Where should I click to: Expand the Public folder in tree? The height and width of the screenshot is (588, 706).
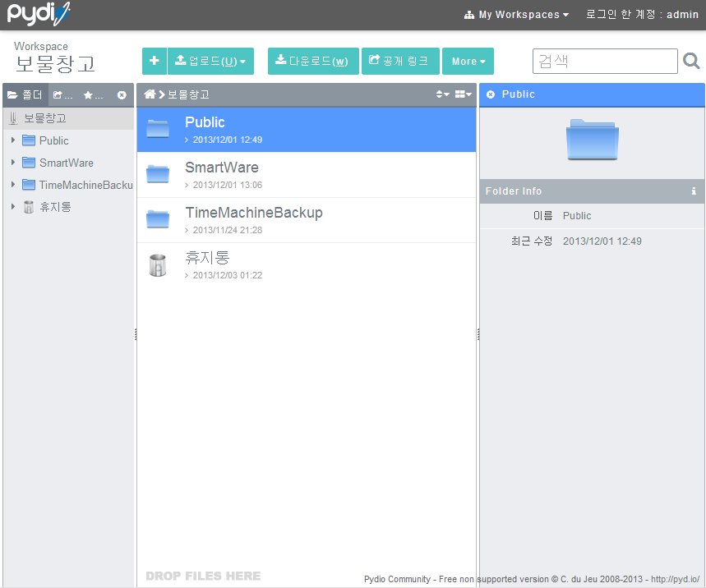(x=13, y=140)
